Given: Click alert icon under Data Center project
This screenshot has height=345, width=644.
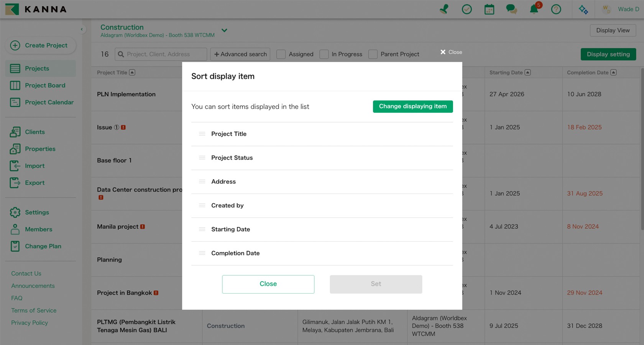Looking at the screenshot, I should (101, 197).
